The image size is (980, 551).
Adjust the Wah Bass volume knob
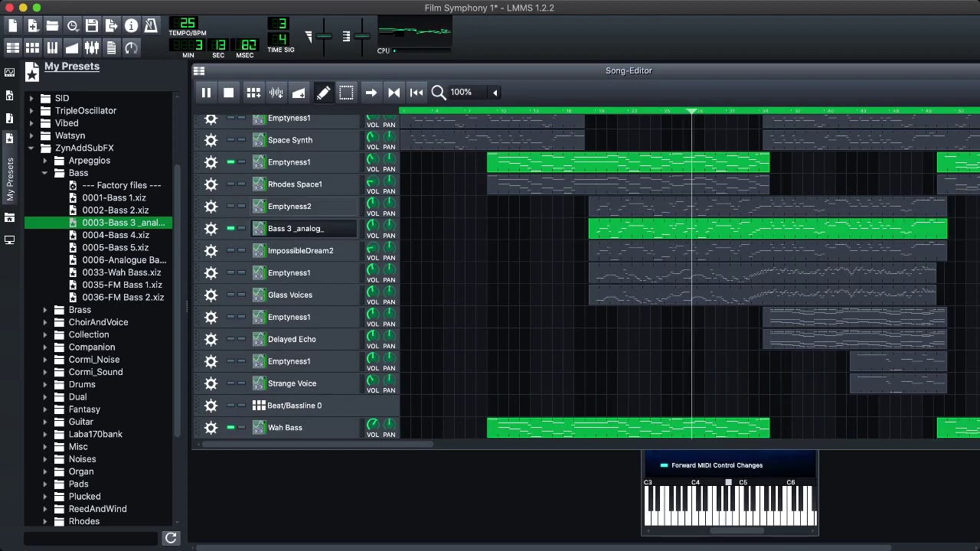(x=372, y=424)
